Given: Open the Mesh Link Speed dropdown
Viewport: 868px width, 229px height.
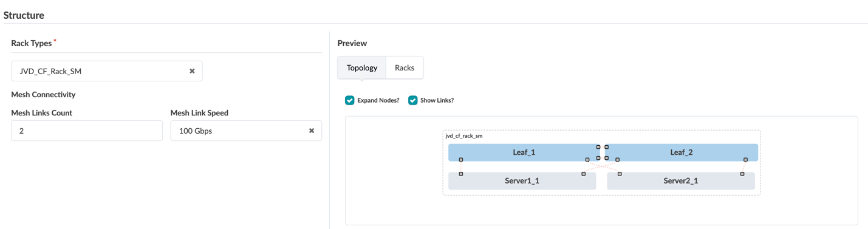Looking at the screenshot, I should pyautogui.click(x=246, y=131).
